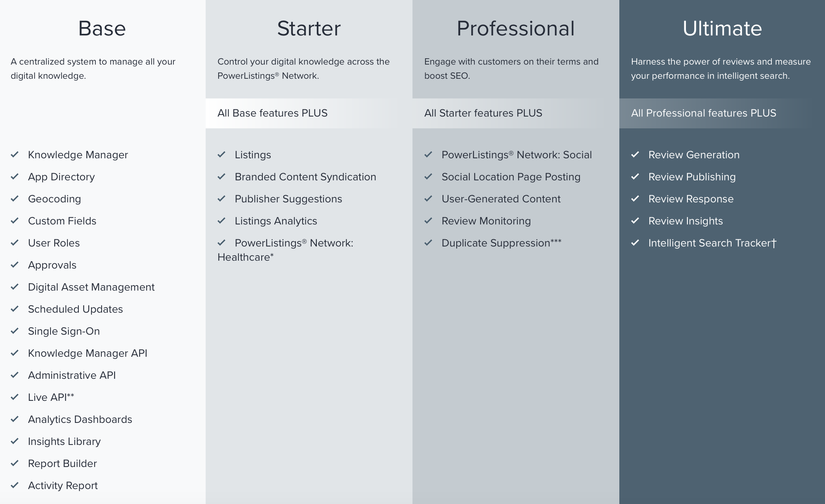This screenshot has width=825, height=504.
Task: Click the Publisher Suggestions feature label
Action: pyautogui.click(x=288, y=199)
